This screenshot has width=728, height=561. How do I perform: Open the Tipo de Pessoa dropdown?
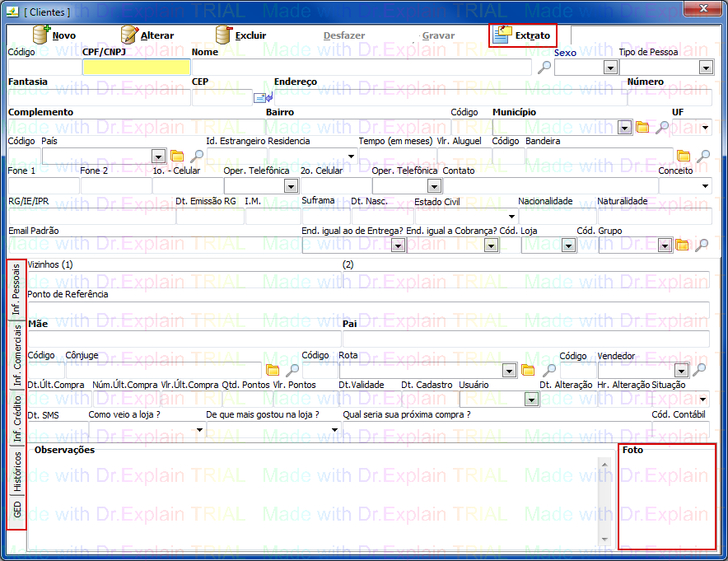(706, 68)
